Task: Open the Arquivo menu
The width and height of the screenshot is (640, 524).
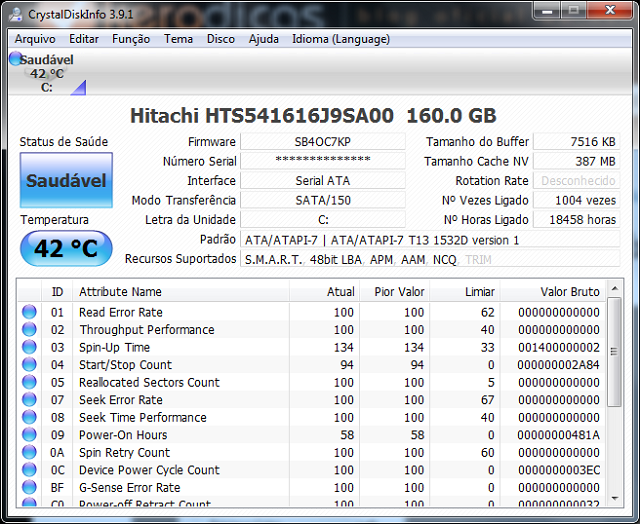Action: pyautogui.click(x=35, y=39)
